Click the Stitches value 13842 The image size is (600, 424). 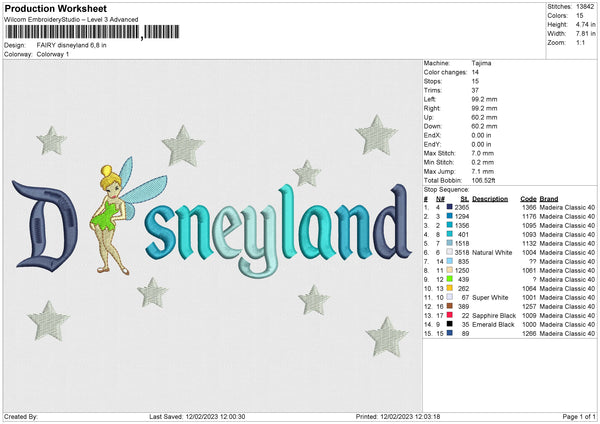click(x=585, y=7)
